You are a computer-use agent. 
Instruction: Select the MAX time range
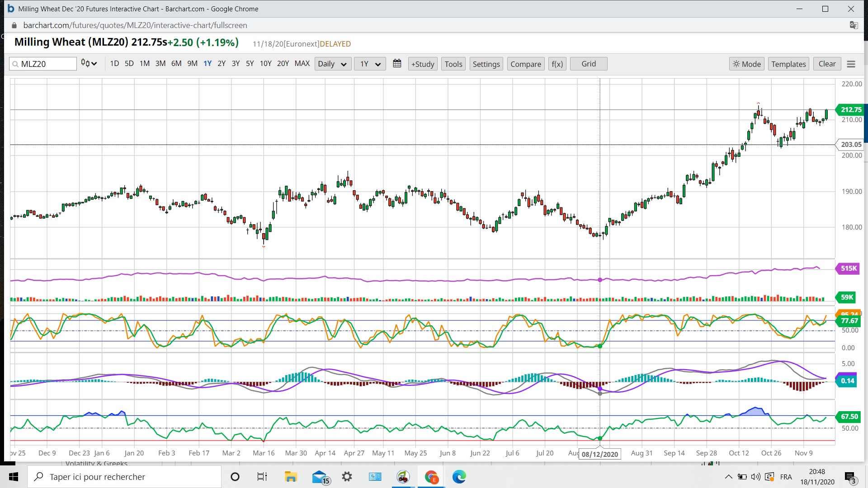tap(302, 64)
